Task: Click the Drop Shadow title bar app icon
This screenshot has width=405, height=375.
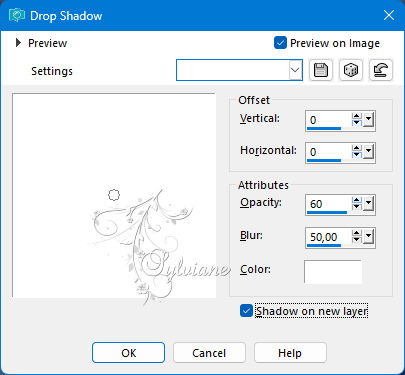Action: click(17, 15)
